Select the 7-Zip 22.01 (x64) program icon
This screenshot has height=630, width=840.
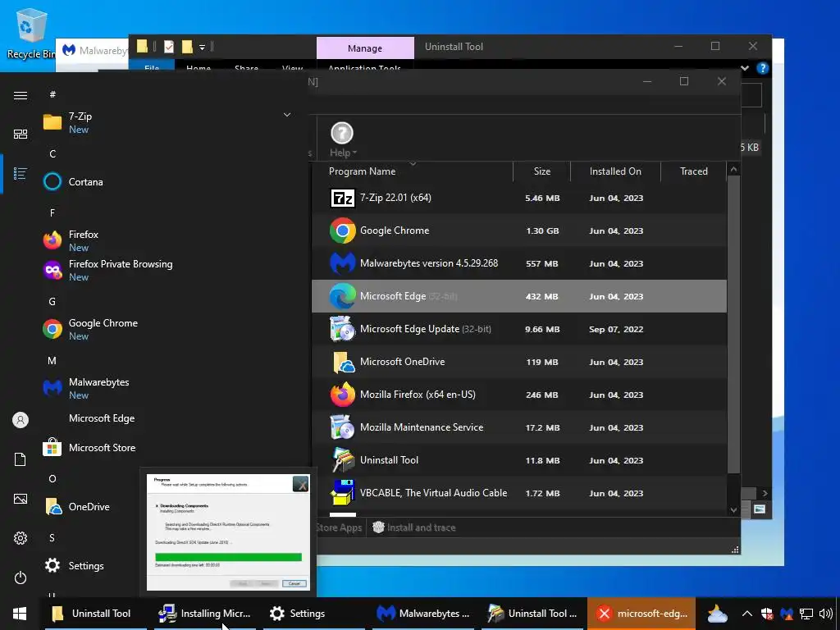tap(342, 199)
